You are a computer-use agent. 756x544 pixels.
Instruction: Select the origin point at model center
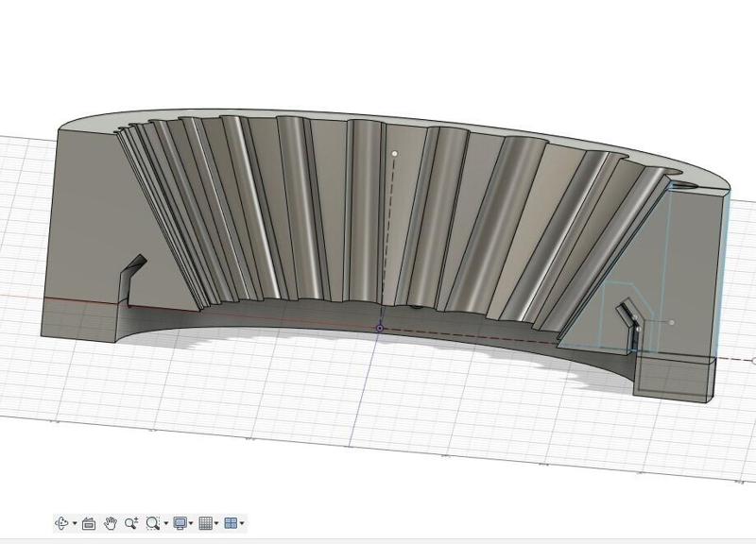[380, 329]
